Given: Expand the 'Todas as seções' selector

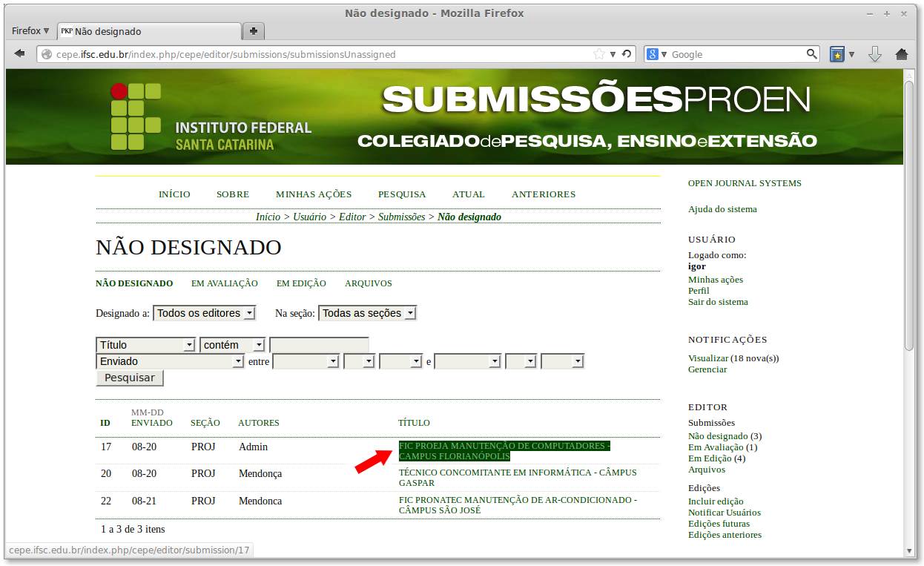Looking at the screenshot, I should tap(367, 312).
